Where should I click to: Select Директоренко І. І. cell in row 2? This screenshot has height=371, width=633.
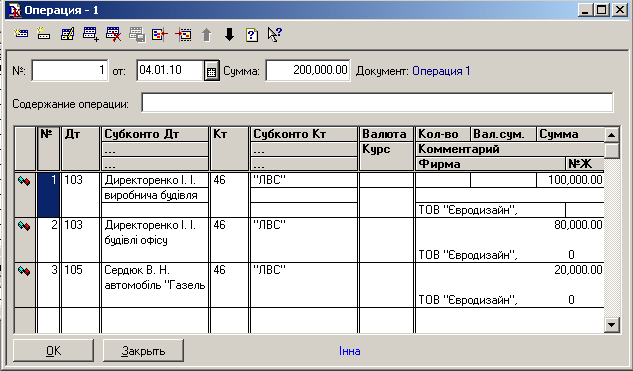point(155,225)
